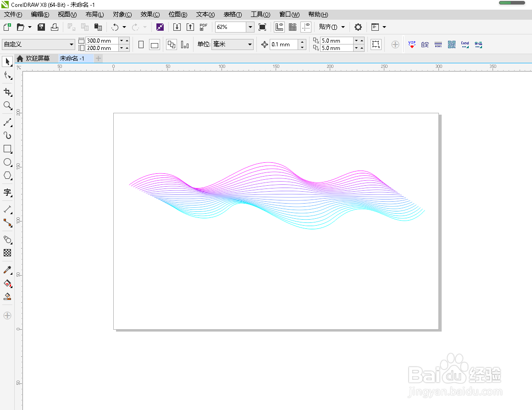Select the Smart Fill tool
The width and height of the screenshot is (532, 410).
pos(7,296)
